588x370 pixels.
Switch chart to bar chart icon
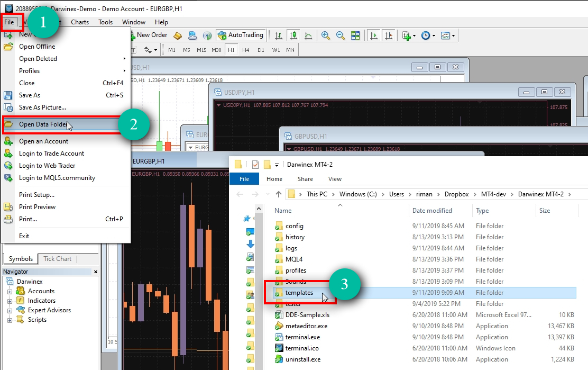(278, 35)
